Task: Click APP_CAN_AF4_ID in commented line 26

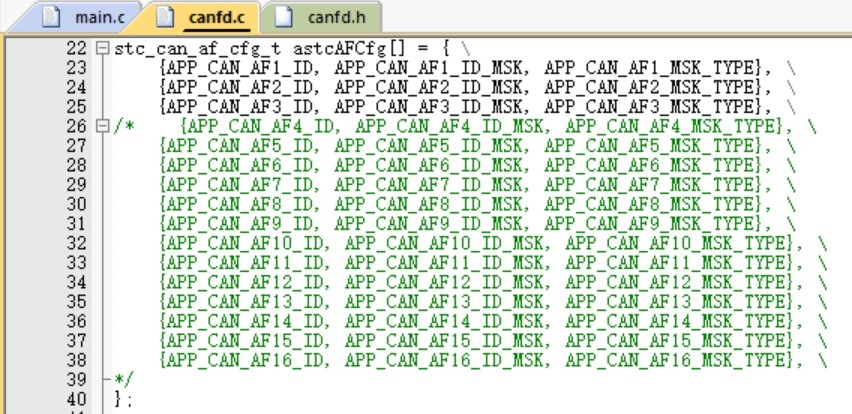Action: (x=260, y=127)
